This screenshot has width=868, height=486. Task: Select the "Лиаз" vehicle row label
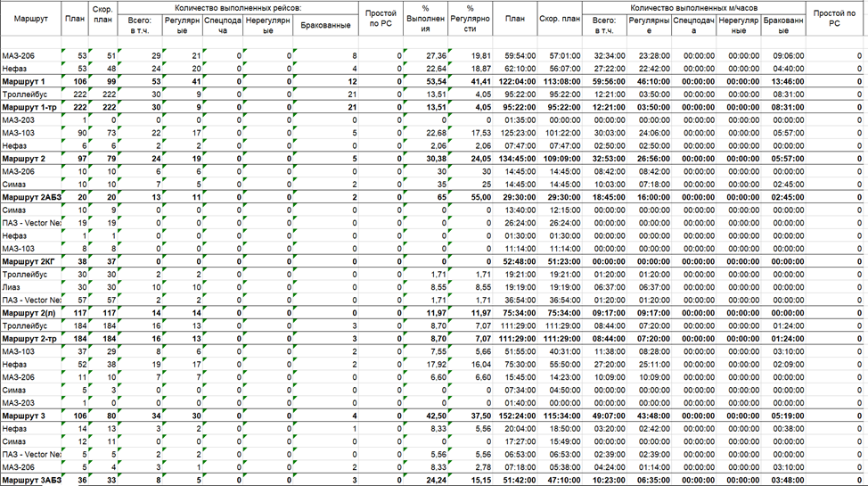[x=12, y=288]
